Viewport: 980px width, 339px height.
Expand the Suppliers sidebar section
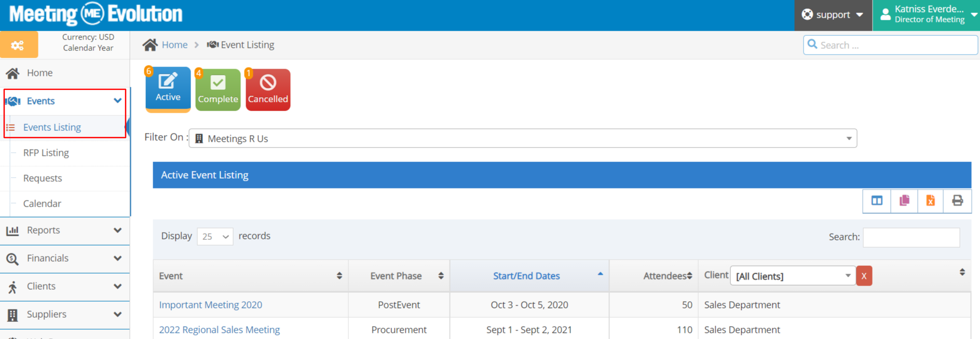click(117, 314)
